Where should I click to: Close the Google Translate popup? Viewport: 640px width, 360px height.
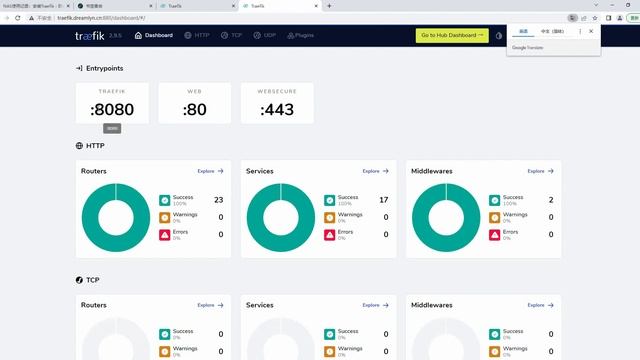pyautogui.click(x=591, y=31)
